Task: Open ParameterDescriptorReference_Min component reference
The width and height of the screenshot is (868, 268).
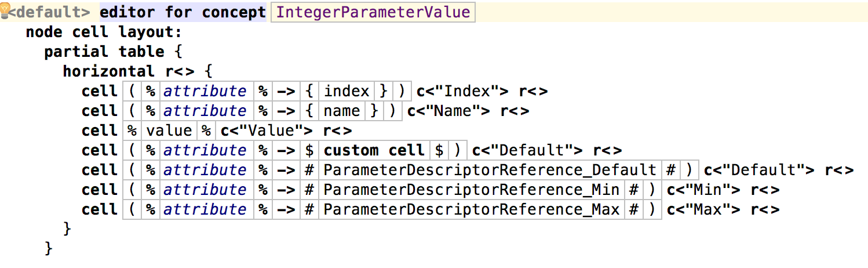Action: pyautogui.click(x=471, y=190)
